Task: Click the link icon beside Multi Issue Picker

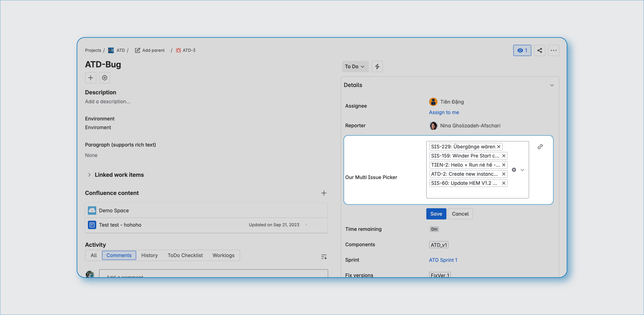Action: 540,147
